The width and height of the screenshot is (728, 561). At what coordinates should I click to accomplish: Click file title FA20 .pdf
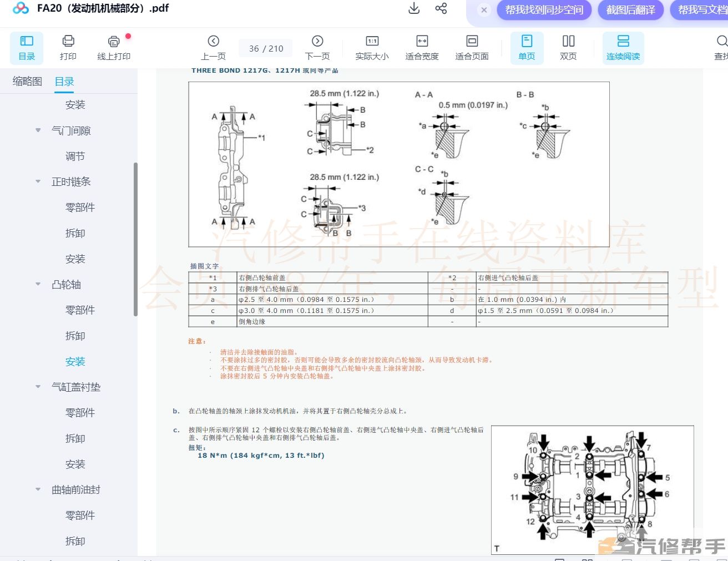103,8
